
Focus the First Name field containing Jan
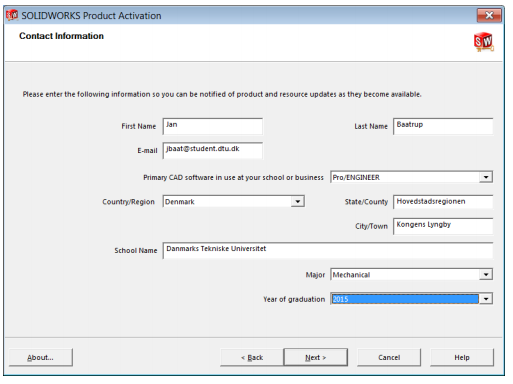[x=213, y=126]
